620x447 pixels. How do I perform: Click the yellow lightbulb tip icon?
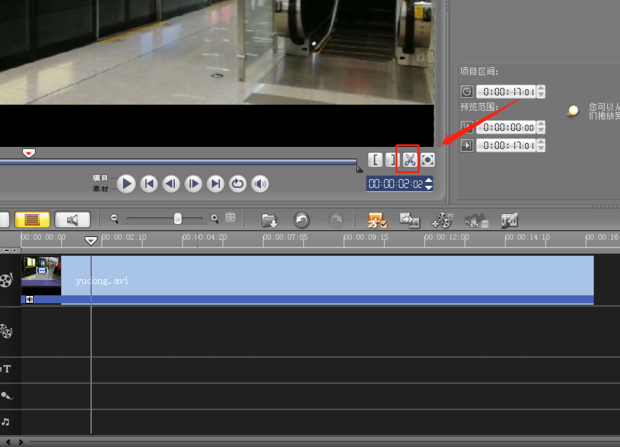point(573,111)
